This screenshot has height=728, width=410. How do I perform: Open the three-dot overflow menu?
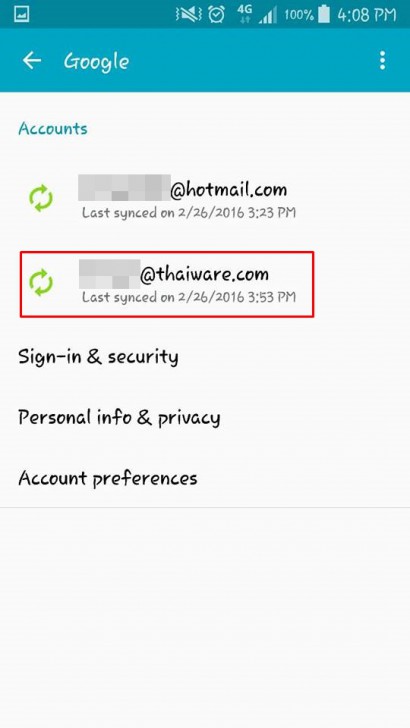382,60
